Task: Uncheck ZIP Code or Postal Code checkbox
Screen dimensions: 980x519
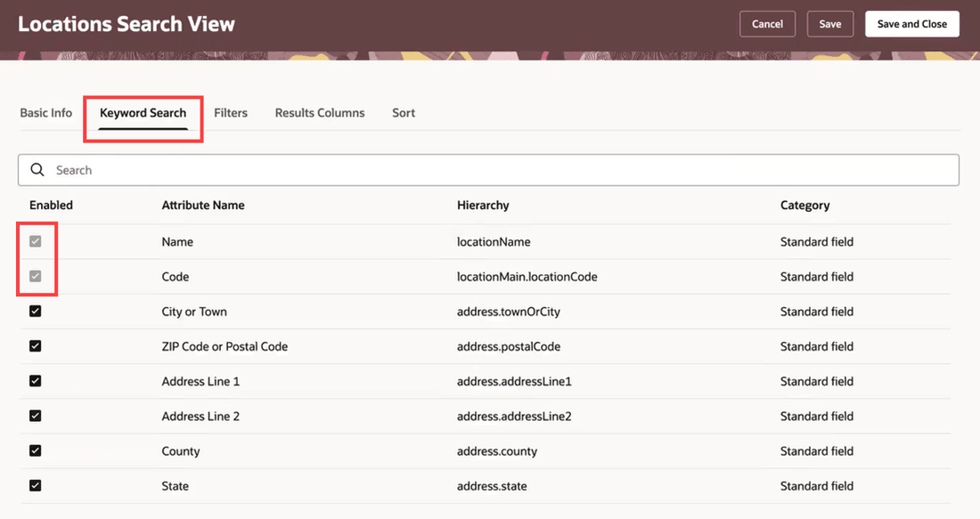Action: (36, 346)
